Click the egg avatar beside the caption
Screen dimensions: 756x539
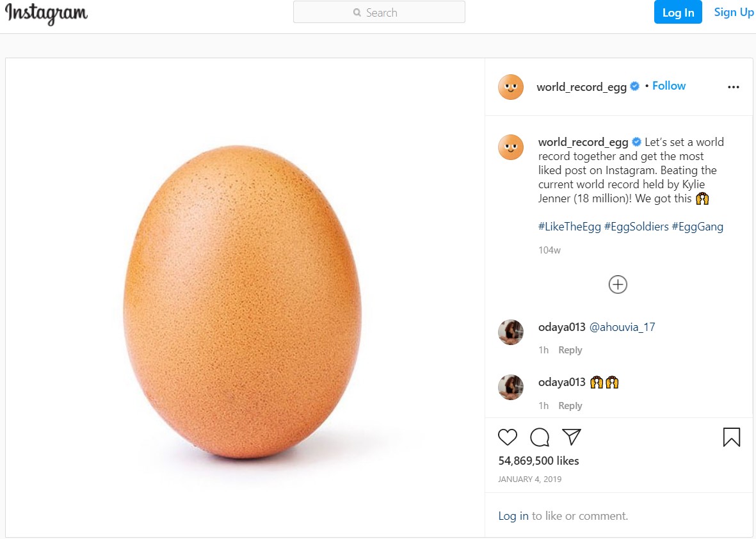tap(511, 147)
